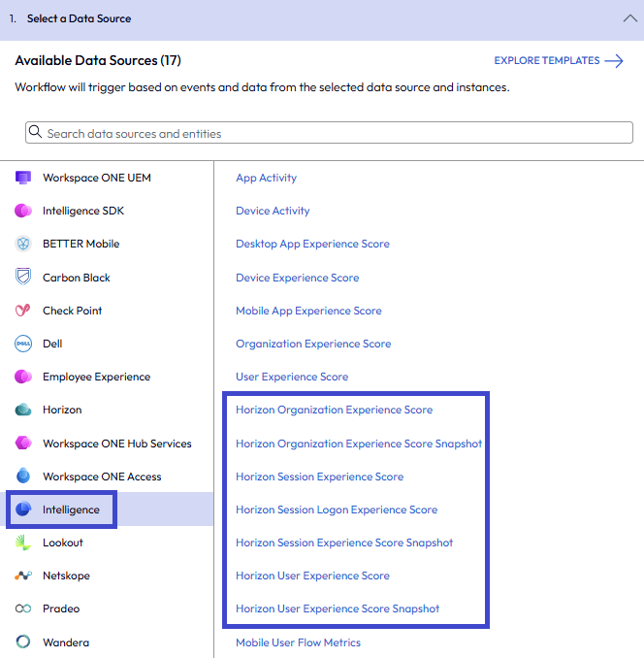Click the Employee Experience icon
Screen dimensions: 644x658
(23, 377)
